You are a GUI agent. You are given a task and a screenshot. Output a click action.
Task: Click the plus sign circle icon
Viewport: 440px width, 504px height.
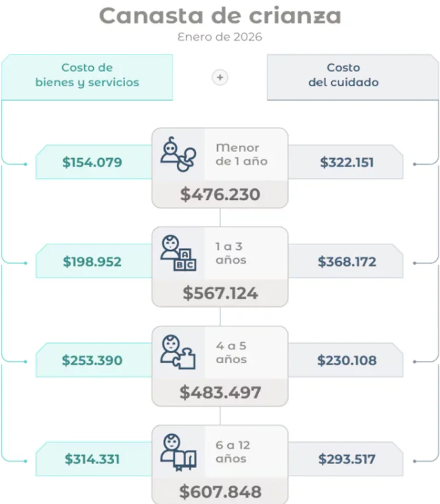click(x=220, y=78)
